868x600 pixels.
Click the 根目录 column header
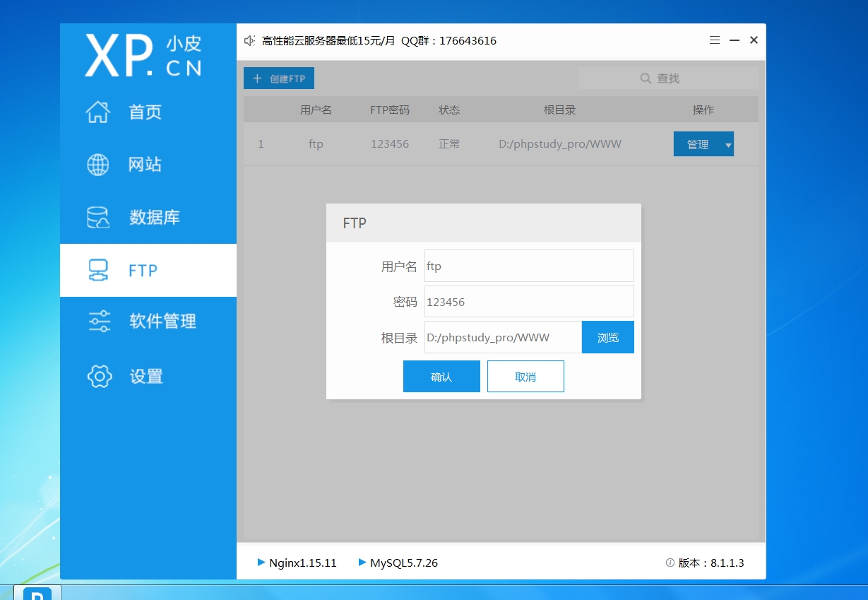(560, 110)
